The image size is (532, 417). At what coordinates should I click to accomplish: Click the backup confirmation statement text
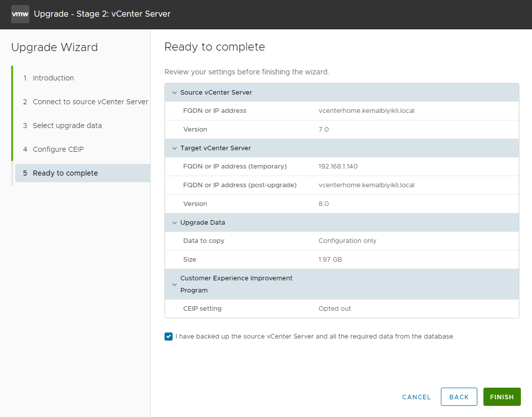(315, 336)
